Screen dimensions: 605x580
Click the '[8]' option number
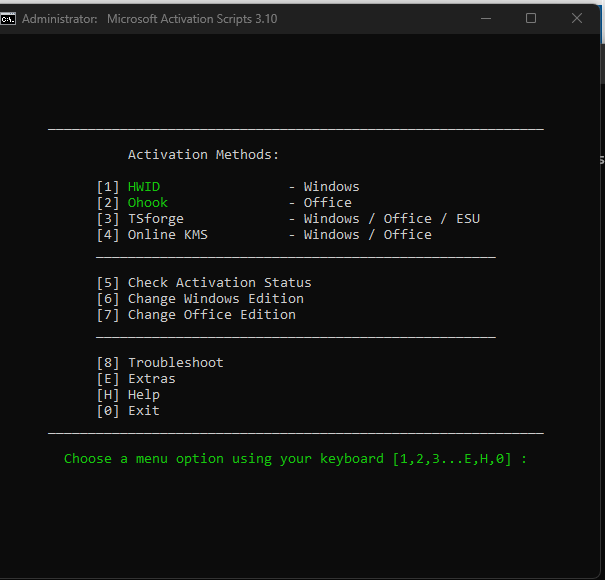click(x=108, y=363)
